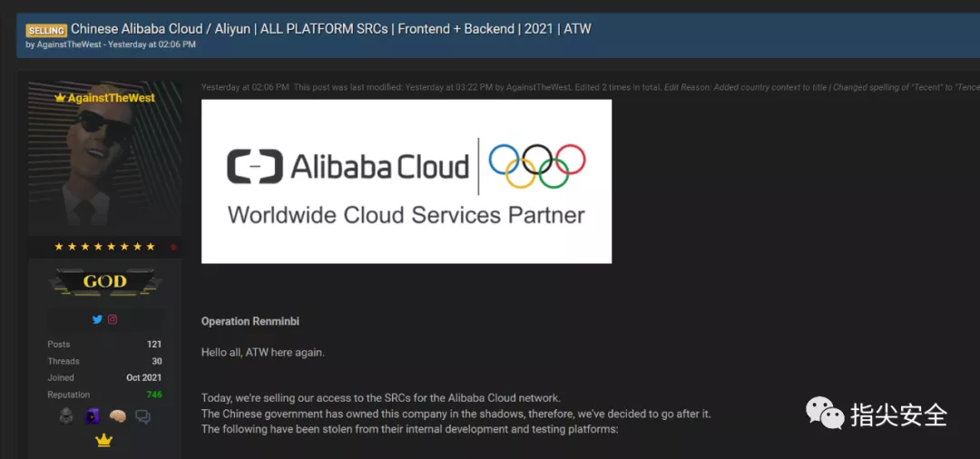Image resolution: width=980 pixels, height=459 pixels.
Task: Click the Joined label in profile stats
Action: pos(61,378)
